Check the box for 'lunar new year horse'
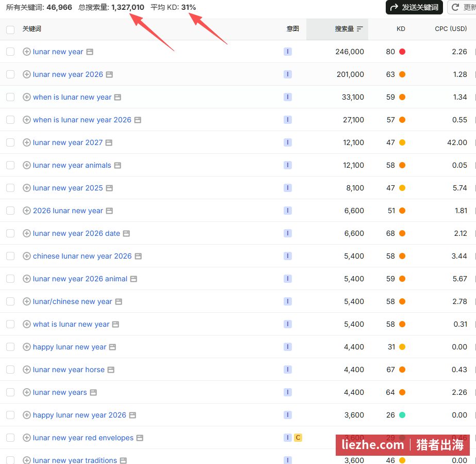 10,370
